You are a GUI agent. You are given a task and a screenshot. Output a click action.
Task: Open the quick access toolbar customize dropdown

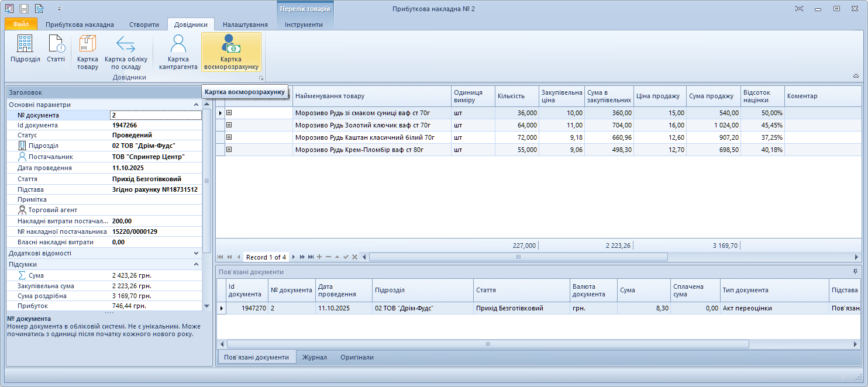pyautogui.click(x=59, y=9)
